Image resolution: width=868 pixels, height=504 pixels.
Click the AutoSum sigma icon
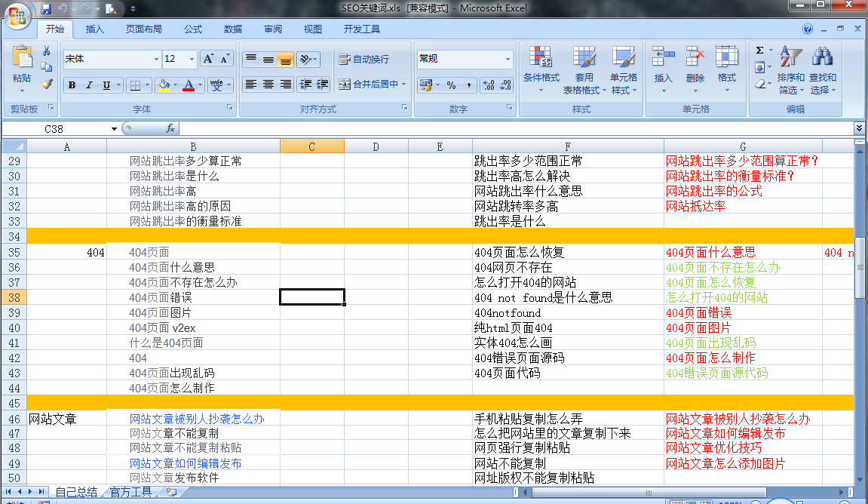click(760, 51)
